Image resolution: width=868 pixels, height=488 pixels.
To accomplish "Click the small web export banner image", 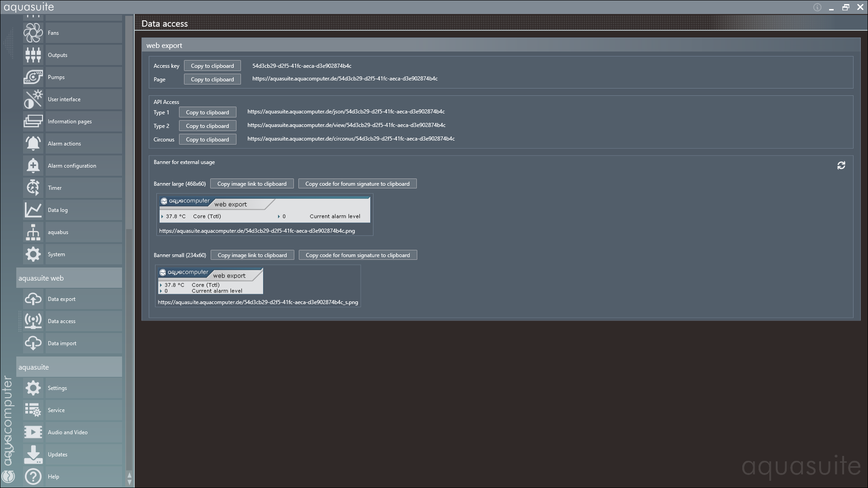I will pos(211,281).
